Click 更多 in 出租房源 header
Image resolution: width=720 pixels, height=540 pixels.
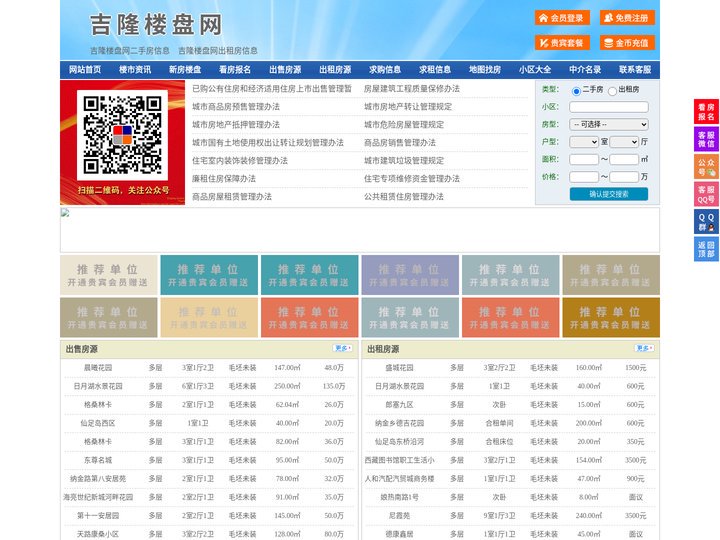click(644, 349)
